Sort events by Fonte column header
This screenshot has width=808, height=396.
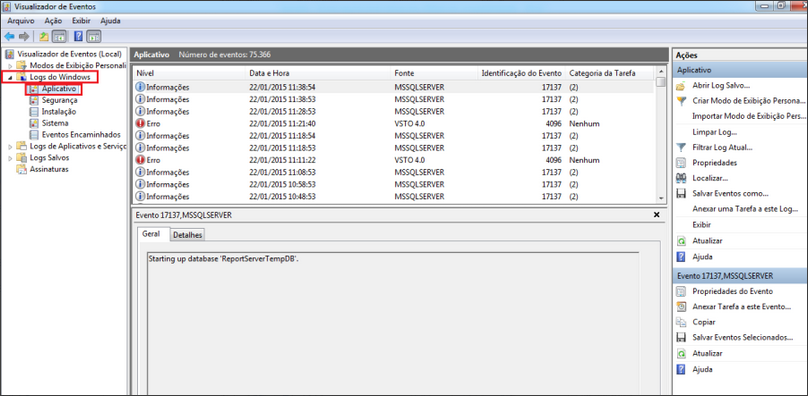point(434,73)
